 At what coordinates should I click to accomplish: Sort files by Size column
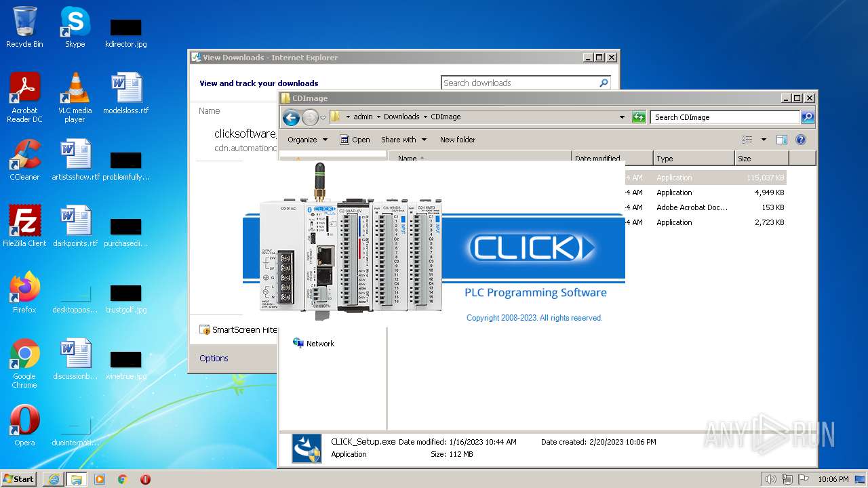(x=762, y=158)
